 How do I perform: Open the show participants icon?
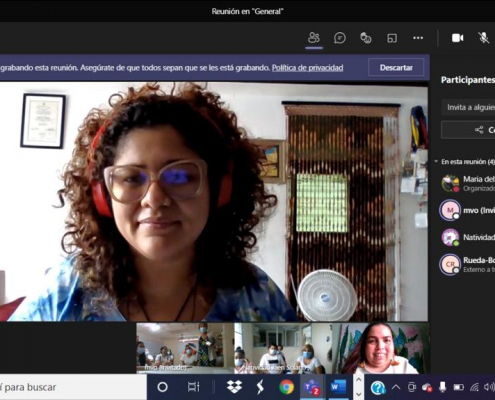pos(314,38)
